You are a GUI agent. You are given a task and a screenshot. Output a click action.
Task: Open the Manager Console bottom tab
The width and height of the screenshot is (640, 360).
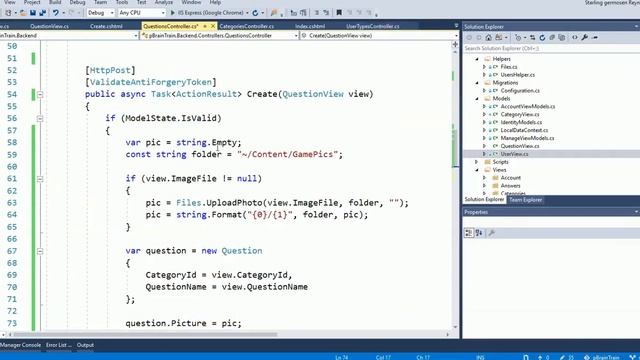pyautogui.click(x=20, y=345)
